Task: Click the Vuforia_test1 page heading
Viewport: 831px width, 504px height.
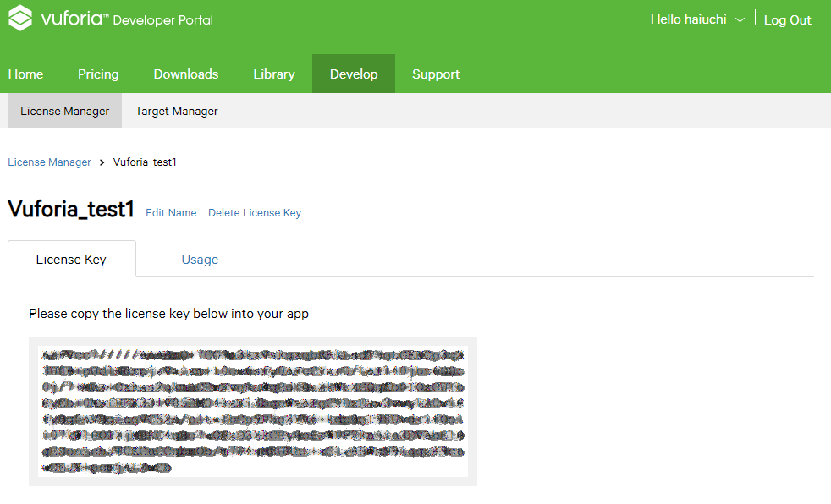Action: pyautogui.click(x=71, y=209)
